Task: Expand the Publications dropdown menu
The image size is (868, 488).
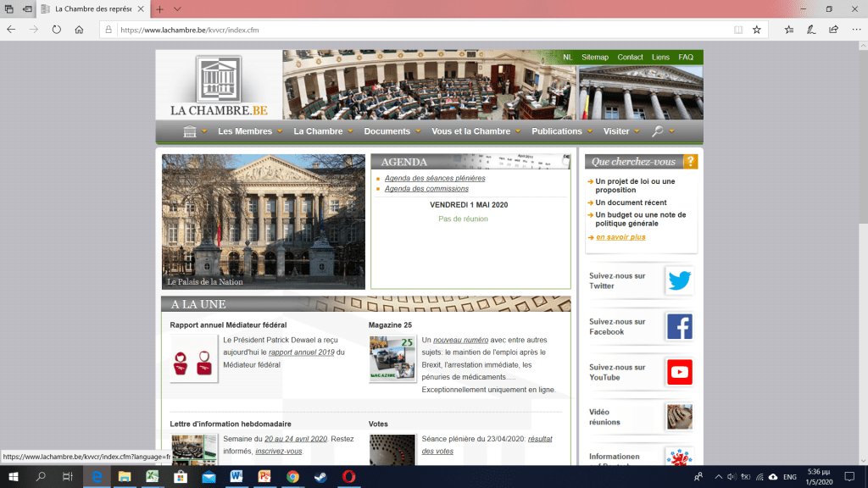Action: 557,131
